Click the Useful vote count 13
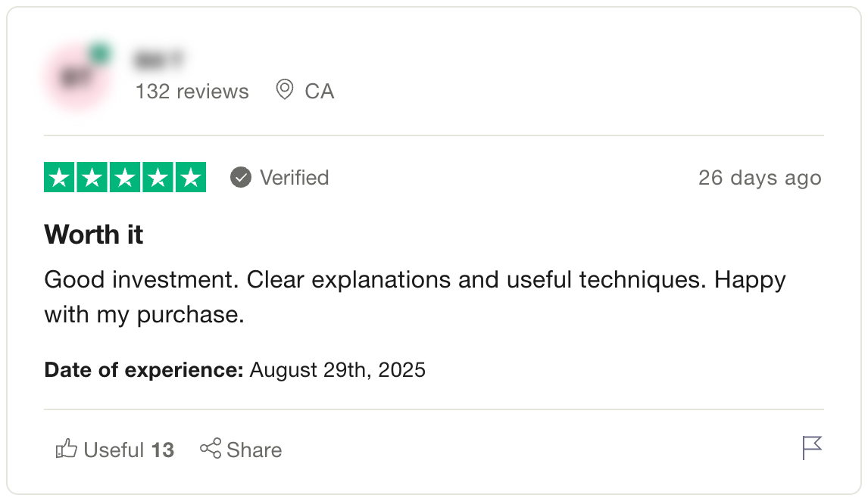 pyautogui.click(x=164, y=449)
